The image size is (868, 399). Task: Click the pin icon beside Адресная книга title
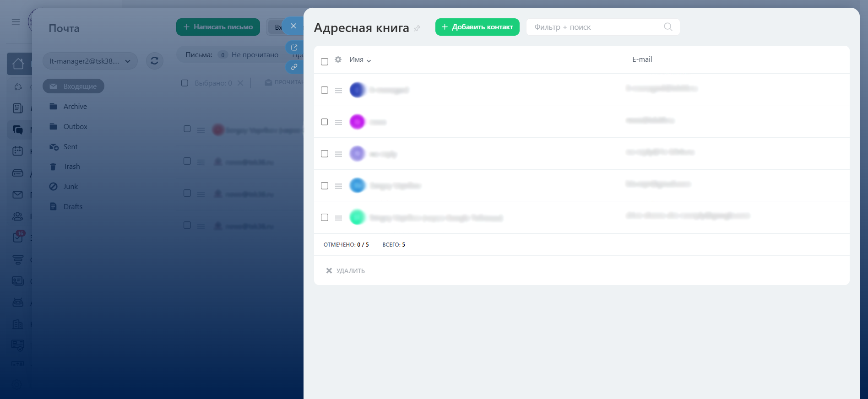tap(417, 28)
